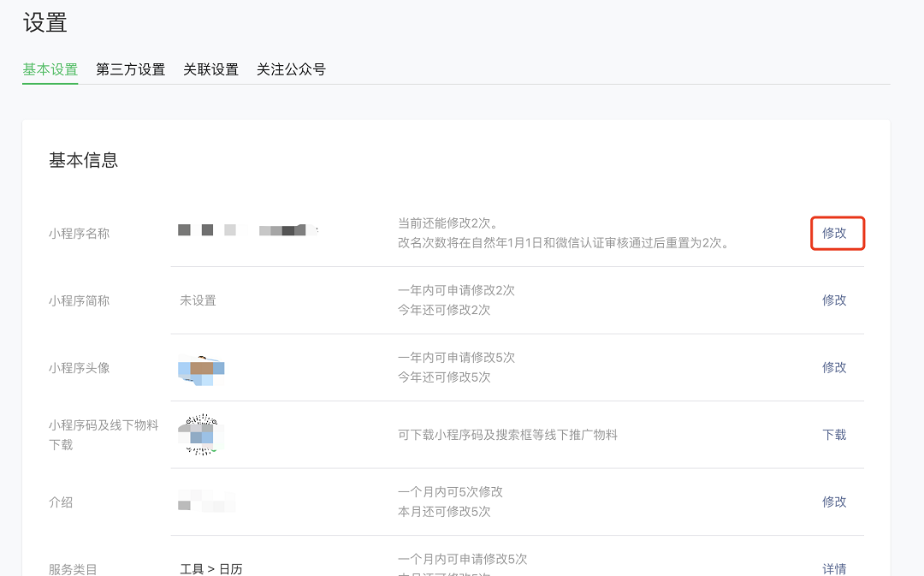Click 修改 for 小程序名称
The image size is (924, 576).
point(834,233)
